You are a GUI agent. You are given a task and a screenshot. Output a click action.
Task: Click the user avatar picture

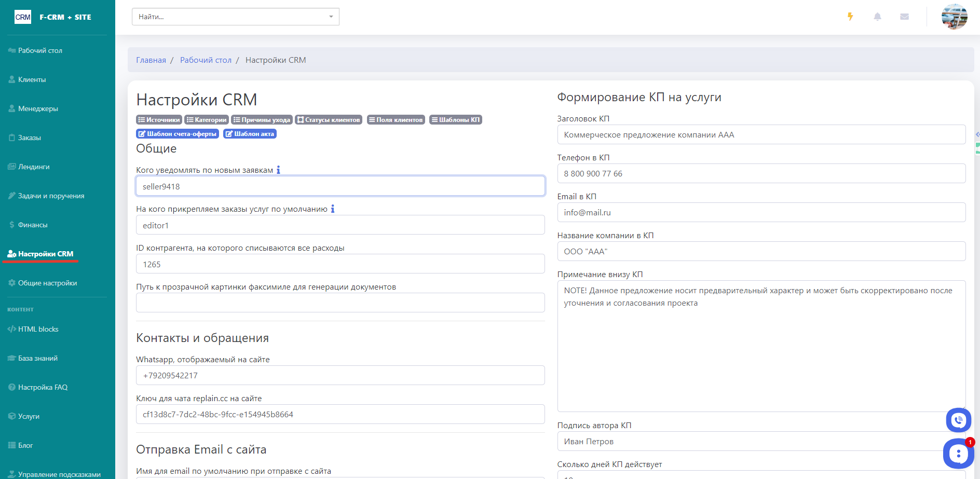pyautogui.click(x=954, y=17)
